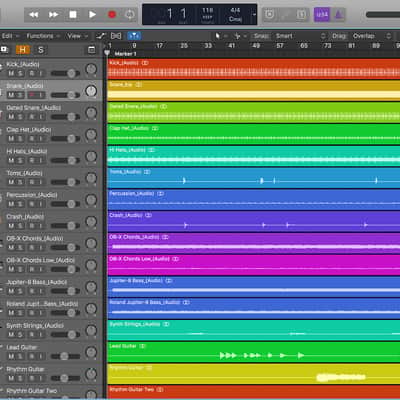Click the OB-X Chords Low pan knob
This screenshot has height=400, width=400.
tap(91, 265)
